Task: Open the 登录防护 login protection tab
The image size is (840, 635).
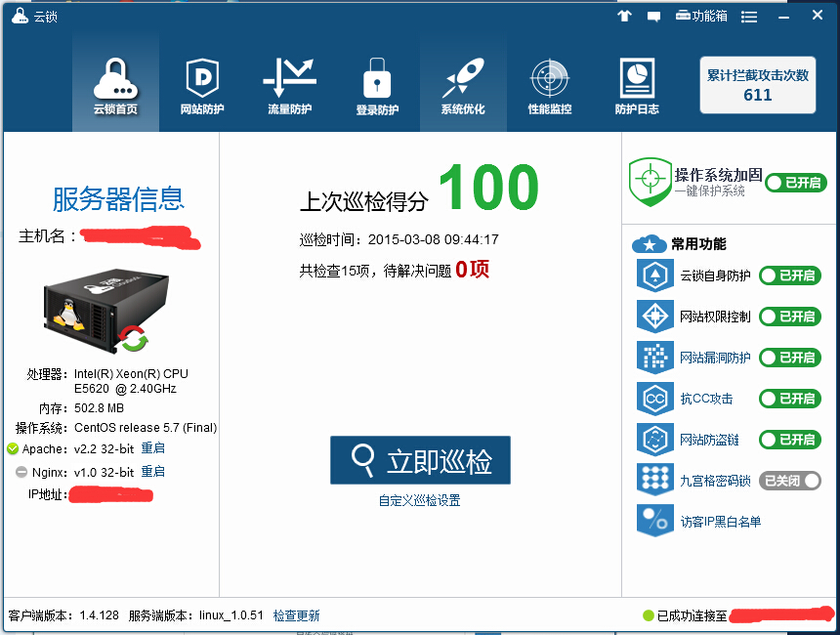Action: pos(377,86)
